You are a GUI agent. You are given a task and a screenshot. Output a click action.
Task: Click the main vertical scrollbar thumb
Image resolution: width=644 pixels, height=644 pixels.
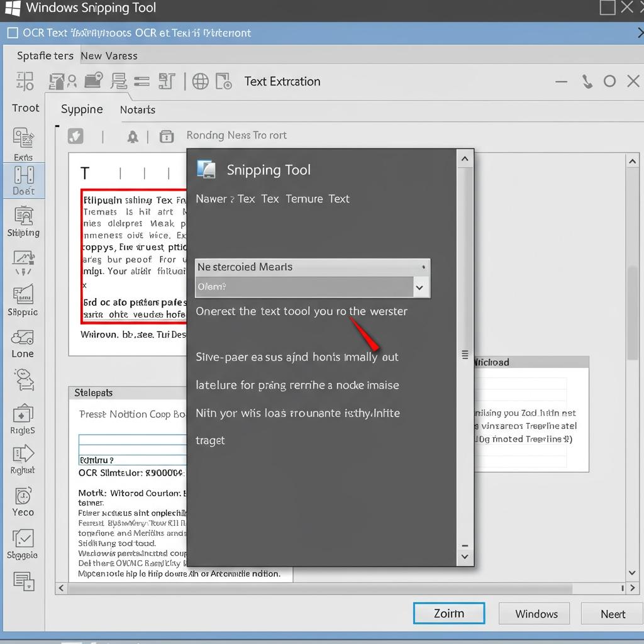tap(633, 313)
